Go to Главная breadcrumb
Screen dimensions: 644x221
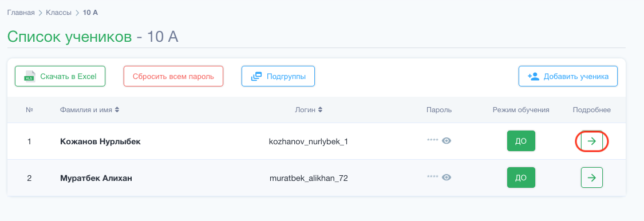pyautogui.click(x=21, y=13)
